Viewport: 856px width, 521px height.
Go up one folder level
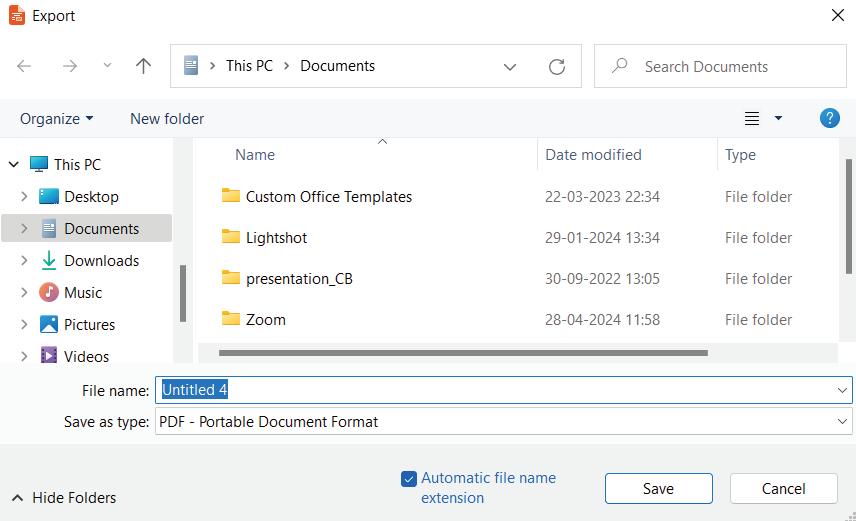tap(143, 66)
